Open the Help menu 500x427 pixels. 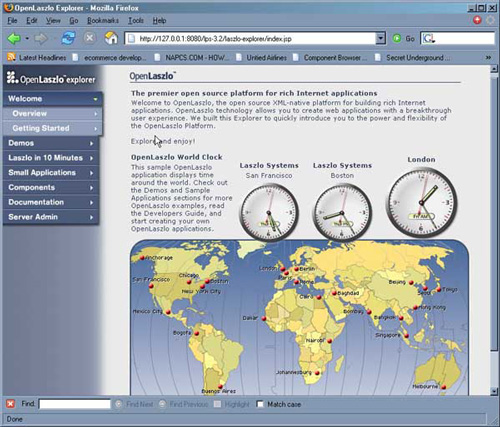pos(159,21)
